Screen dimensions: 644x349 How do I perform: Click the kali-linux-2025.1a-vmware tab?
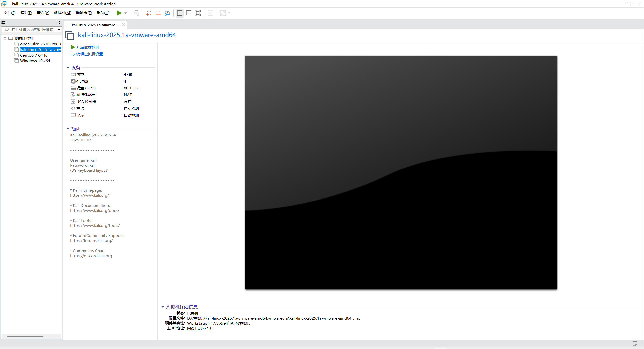coord(96,25)
